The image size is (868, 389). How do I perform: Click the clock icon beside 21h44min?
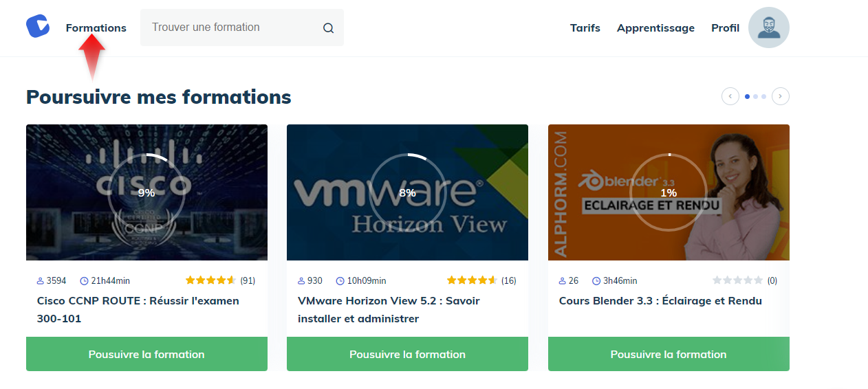point(84,281)
